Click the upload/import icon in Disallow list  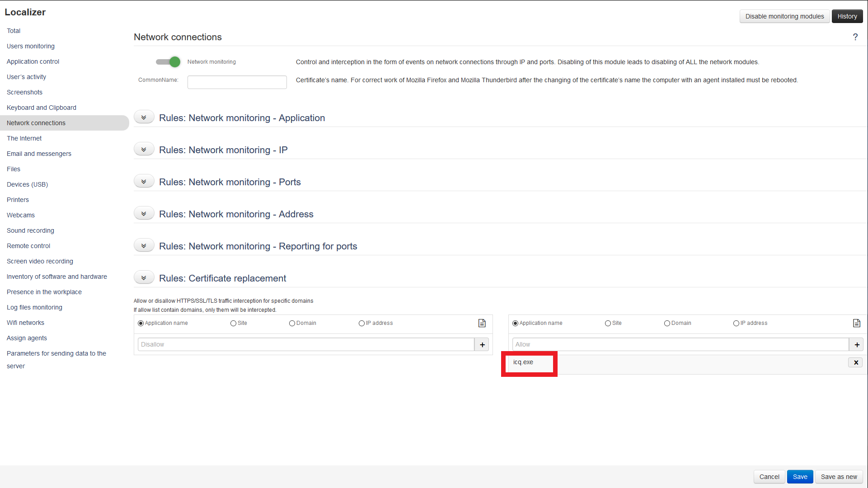(x=482, y=323)
